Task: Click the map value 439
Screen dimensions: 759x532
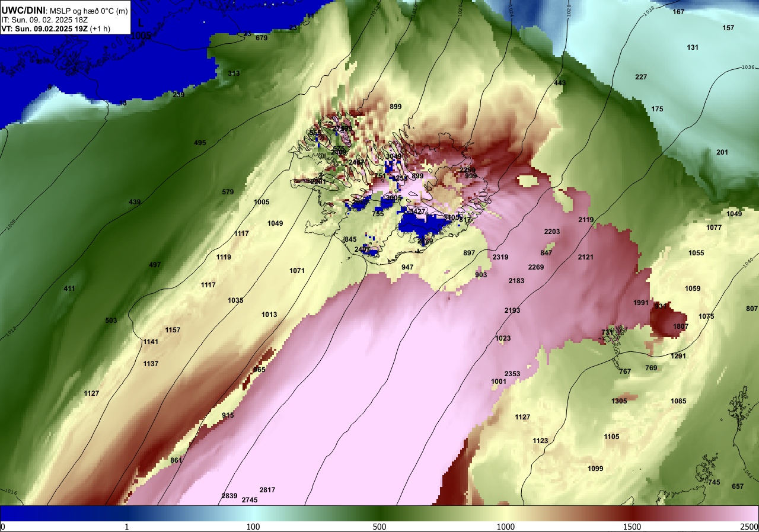Action: 135,203
